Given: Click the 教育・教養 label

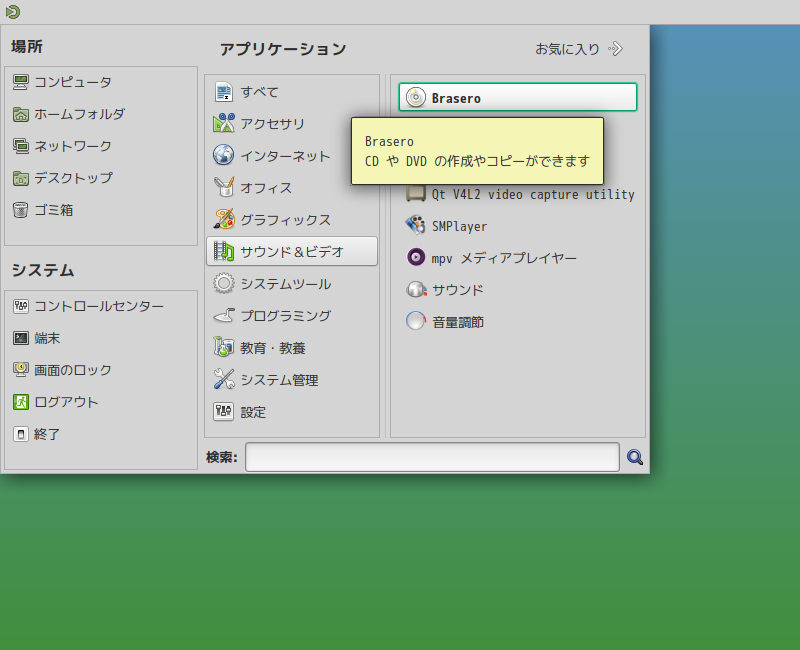Looking at the screenshot, I should pyautogui.click(x=273, y=348).
